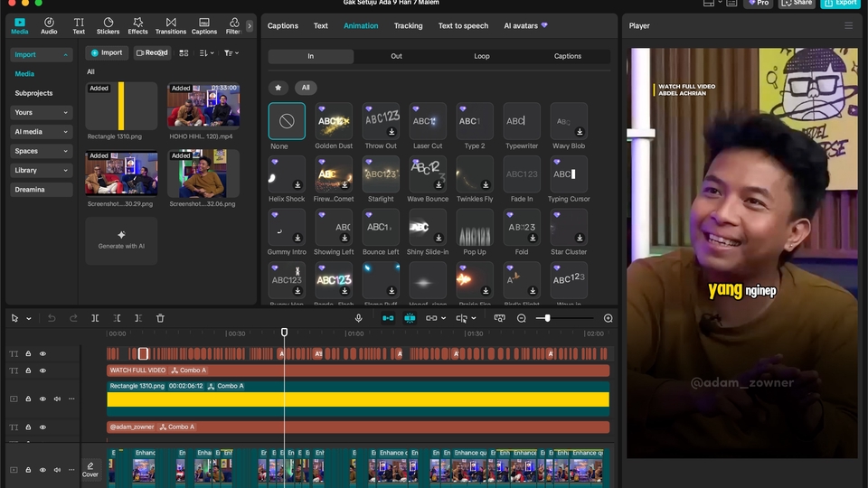Hide the WATCH FULL VIDEO track
This screenshot has width=868, height=488.
42,371
